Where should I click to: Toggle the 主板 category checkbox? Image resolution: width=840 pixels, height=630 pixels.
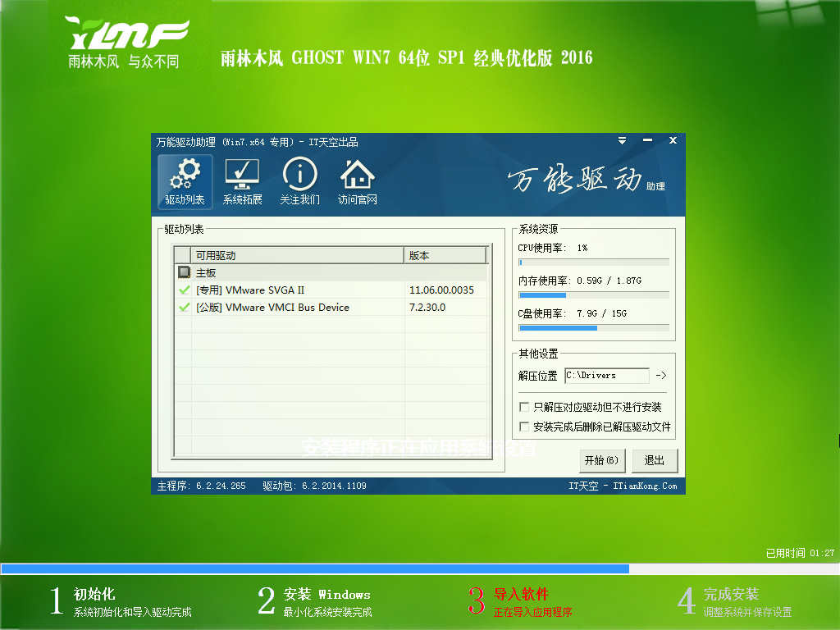[185, 272]
